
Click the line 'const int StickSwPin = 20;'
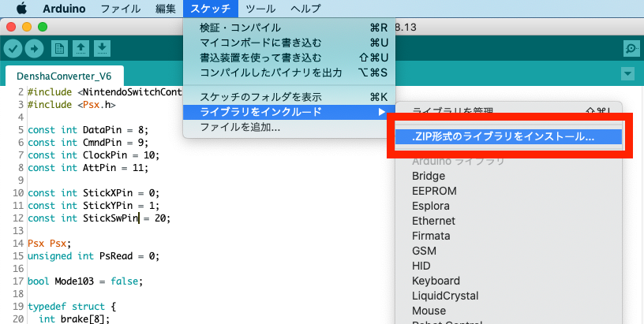pyautogui.click(x=99, y=218)
